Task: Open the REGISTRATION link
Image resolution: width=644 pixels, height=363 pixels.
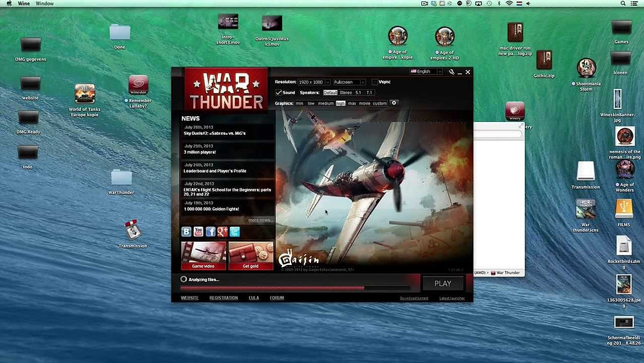Action: coord(223,298)
